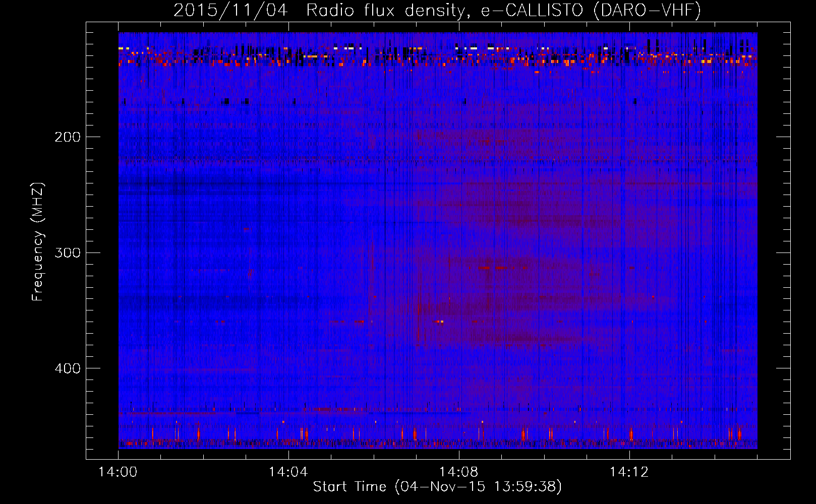Select the 14:00 time tick label
This screenshot has width=816, height=504.
pos(118,472)
